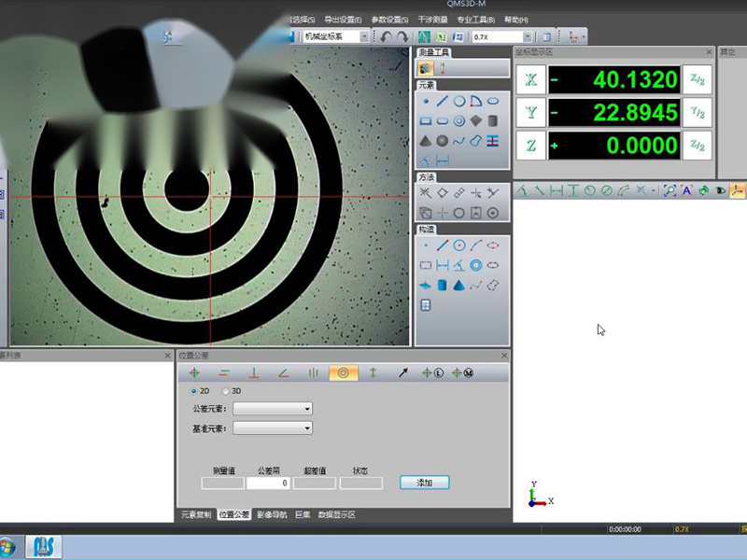Image resolution: width=747 pixels, height=560 pixels.
Task: Select the plane element tool in 元素
Action: point(476,121)
